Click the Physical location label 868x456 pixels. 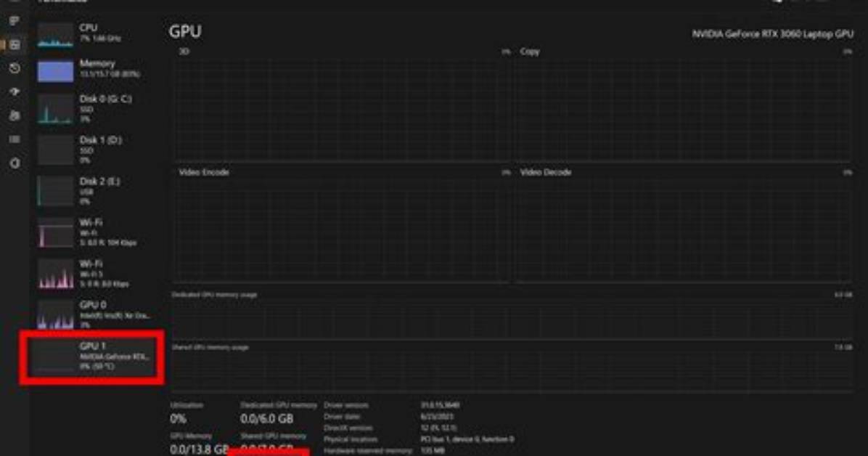pyautogui.click(x=350, y=439)
